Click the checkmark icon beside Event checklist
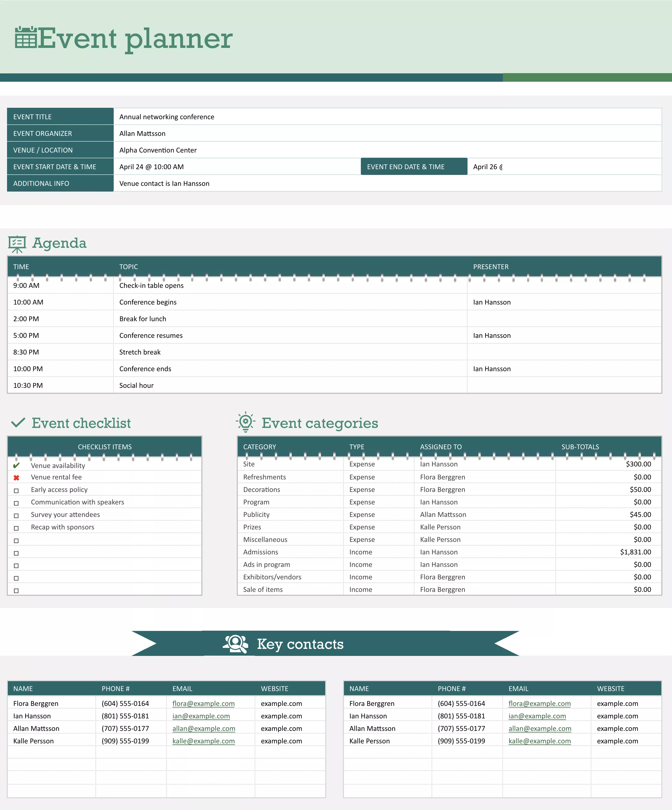Image resolution: width=672 pixels, height=810 pixels. click(17, 423)
